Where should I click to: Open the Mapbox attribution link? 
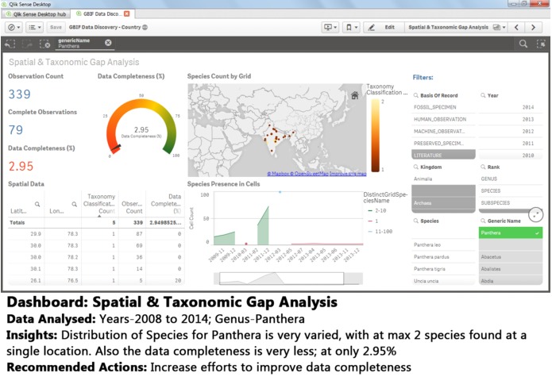pyautogui.click(x=280, y=174)
